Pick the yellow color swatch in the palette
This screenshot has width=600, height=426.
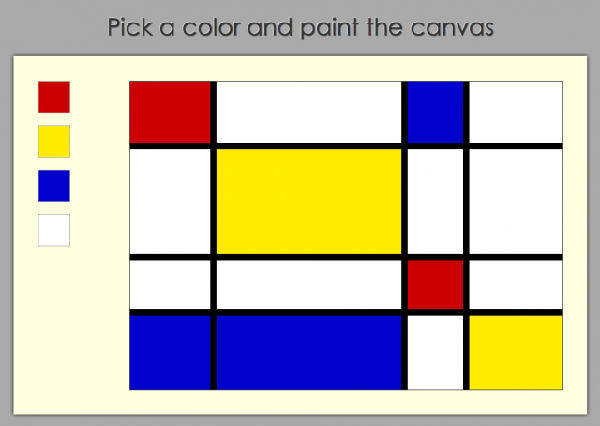coord(54,141)
